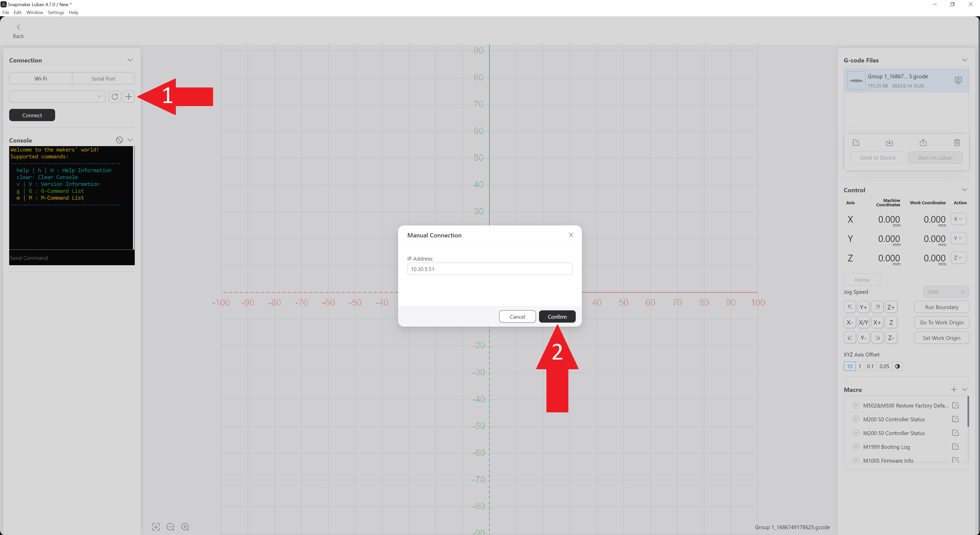Select the 0.05 XYZ axis offset step
Viewport: 980px width, 535px height.
pos(884,366)
